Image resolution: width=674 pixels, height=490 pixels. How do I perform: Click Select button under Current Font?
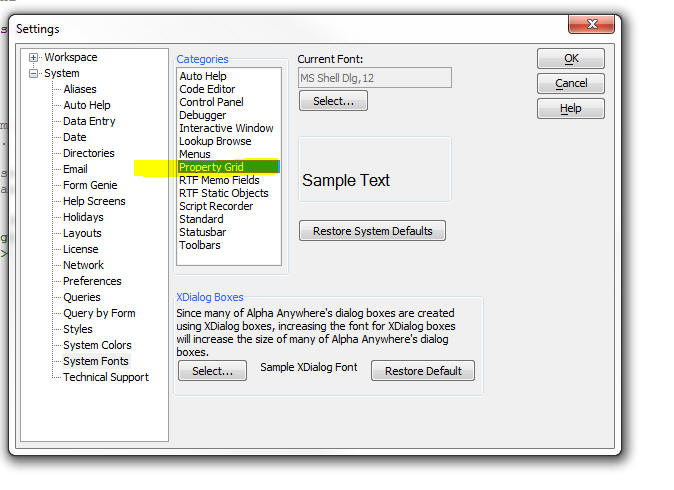point(333,101)
